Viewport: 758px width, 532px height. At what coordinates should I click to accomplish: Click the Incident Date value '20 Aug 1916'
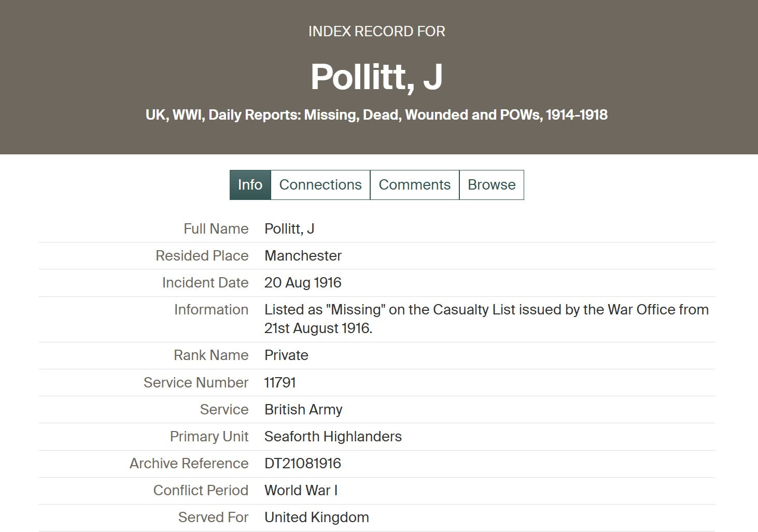tap(303, 283)
